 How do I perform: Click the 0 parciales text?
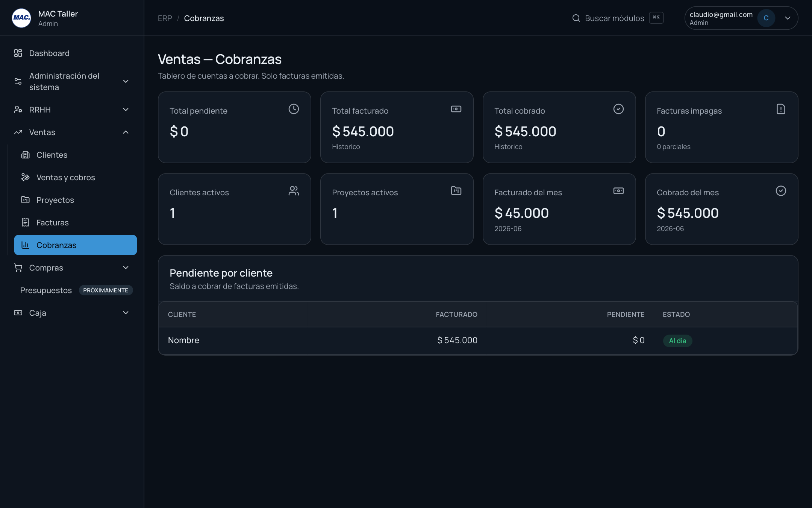pos(674,146)
